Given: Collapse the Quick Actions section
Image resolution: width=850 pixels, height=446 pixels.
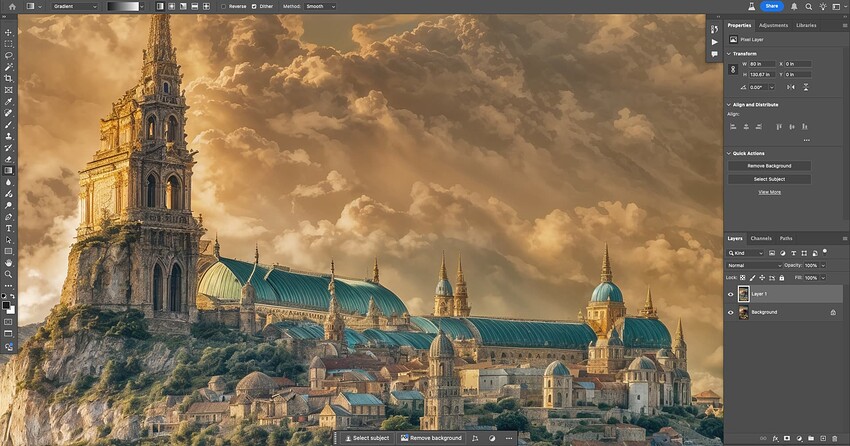Looking at the screenshot, I should click(729, 153).
